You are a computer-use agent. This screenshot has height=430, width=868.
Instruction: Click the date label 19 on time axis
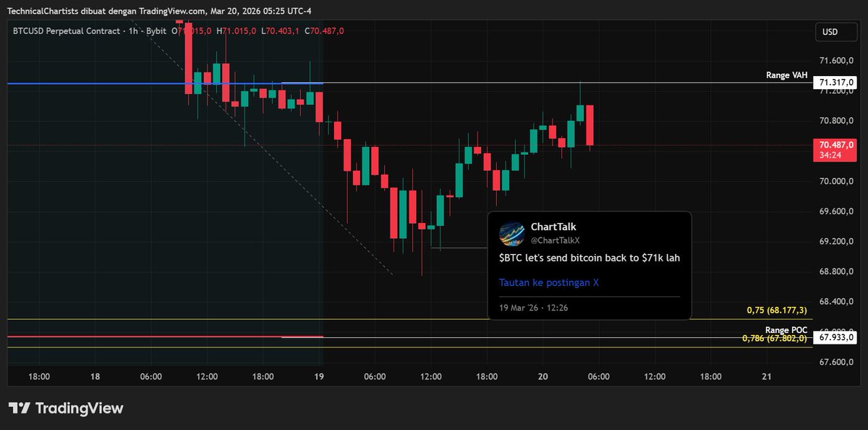coord(319,376)
